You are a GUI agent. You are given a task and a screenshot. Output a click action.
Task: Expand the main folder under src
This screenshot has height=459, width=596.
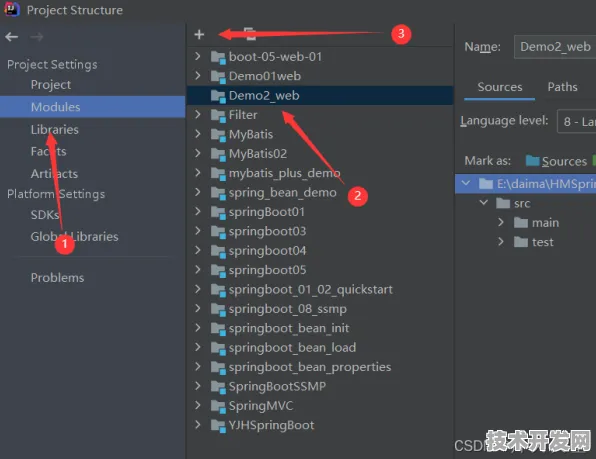click(x=501, y=222)
